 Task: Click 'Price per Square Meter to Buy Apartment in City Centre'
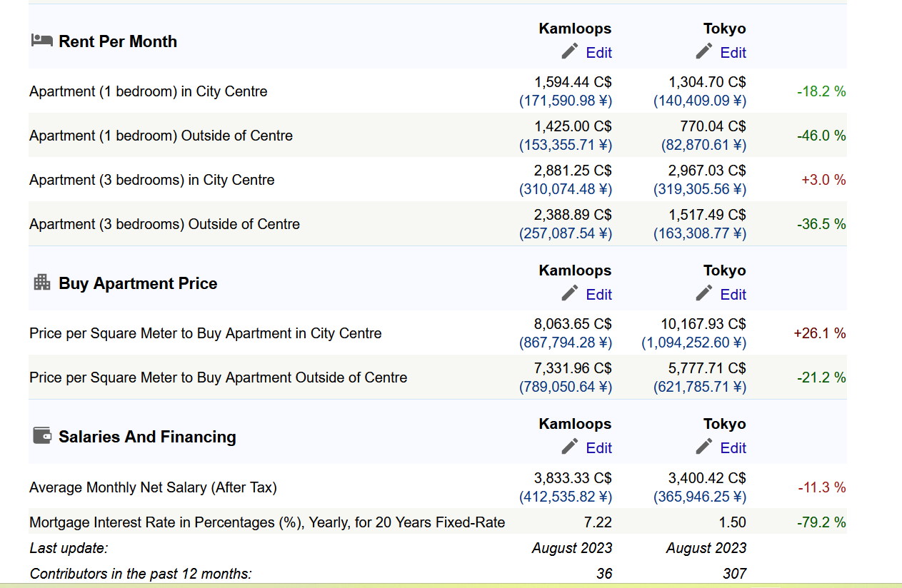pyautogui.click(x=206, y=333)
